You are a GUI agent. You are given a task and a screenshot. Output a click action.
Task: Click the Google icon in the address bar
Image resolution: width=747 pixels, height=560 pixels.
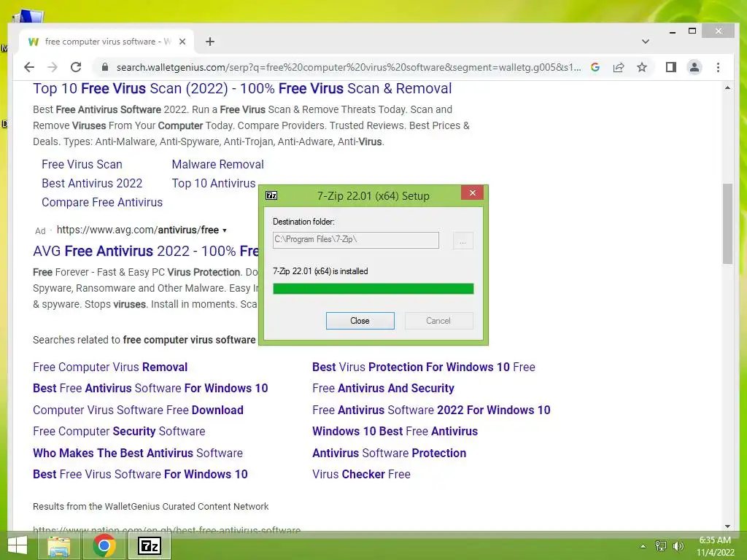[595, 67]
